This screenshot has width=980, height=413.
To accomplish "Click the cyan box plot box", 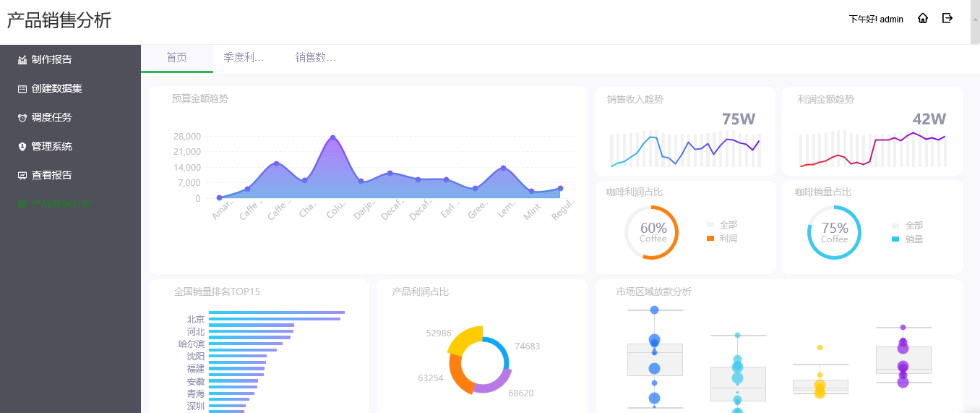I will pos(738,383).
